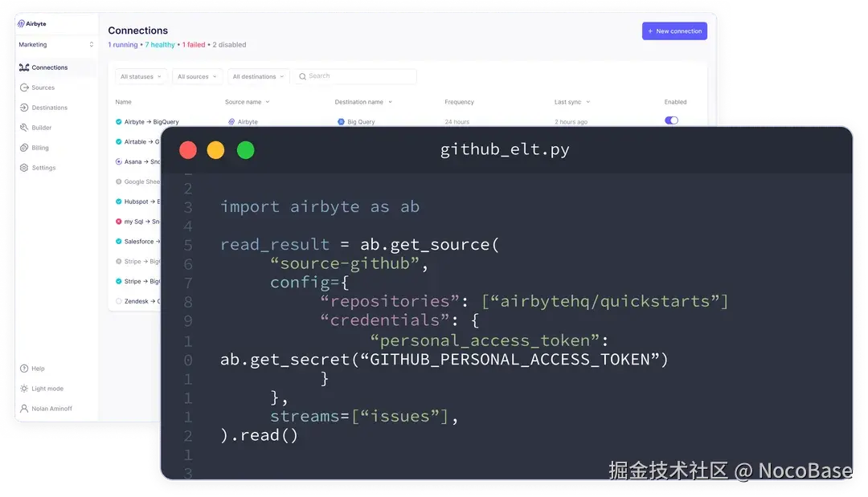Select the github_elt.py window title bar

pyautogui.click(x=505, y=149)
